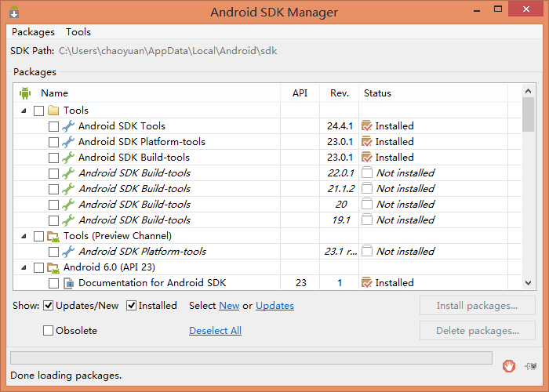Click green wrench icon of Build-tools 21.1.2
Screen dimensions: 549x392
pyautogui.click(x=68, y=189)
